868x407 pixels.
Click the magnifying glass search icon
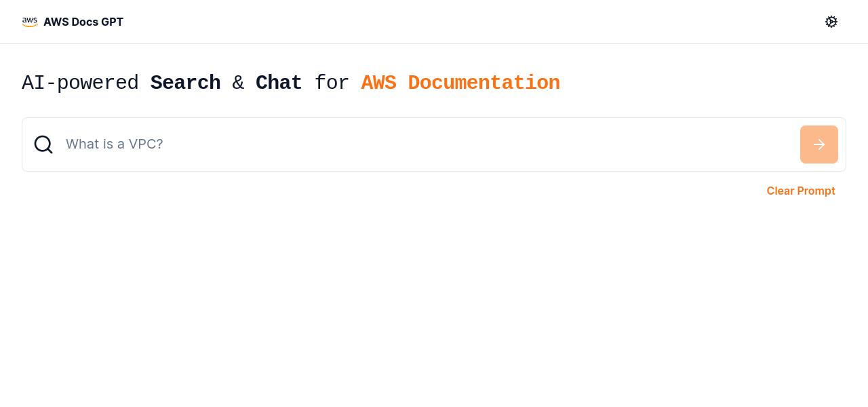[43, 144]
